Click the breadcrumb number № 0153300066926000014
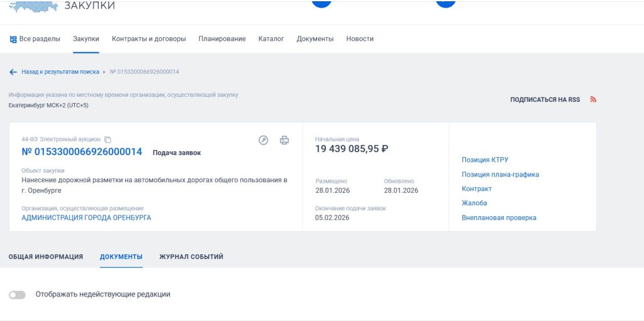The width and height of the screenshot is (644, 321). pyautogui.click(x=144, y=72)
